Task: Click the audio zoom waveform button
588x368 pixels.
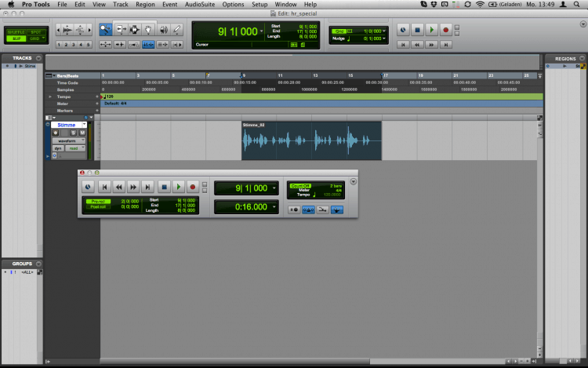Action: (x=67, y=30)
